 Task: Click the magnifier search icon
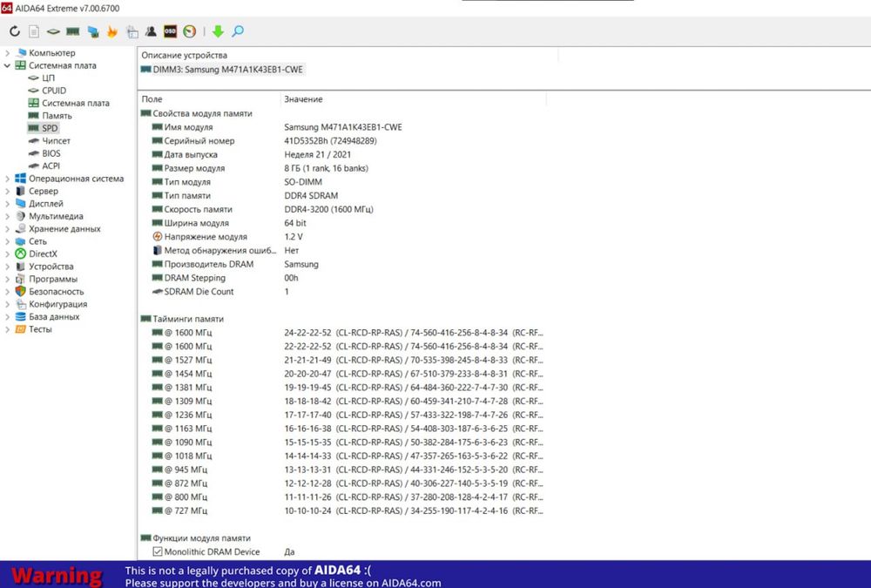238,31
